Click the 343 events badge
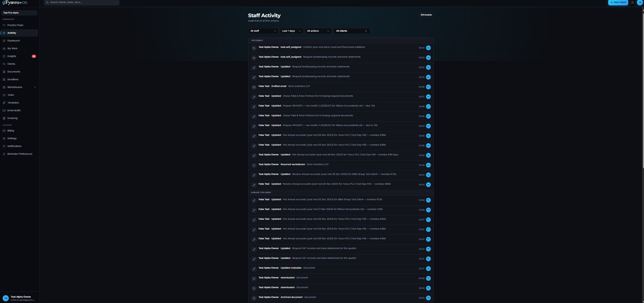Screen dimensions: 644x303 (426, 15)
